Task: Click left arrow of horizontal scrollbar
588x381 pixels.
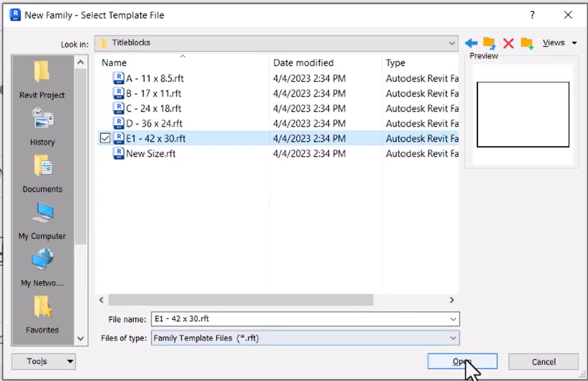Action: coord(101,300)
